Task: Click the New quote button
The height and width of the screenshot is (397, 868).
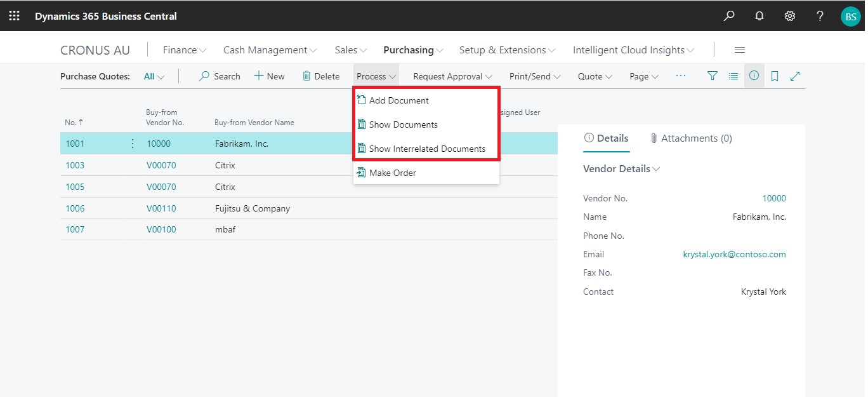Action: coord(269,76)
